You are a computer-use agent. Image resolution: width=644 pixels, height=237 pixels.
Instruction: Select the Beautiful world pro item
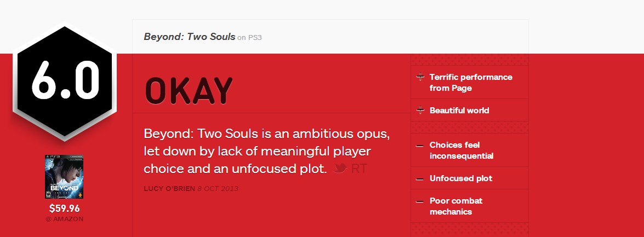point(470,111)
